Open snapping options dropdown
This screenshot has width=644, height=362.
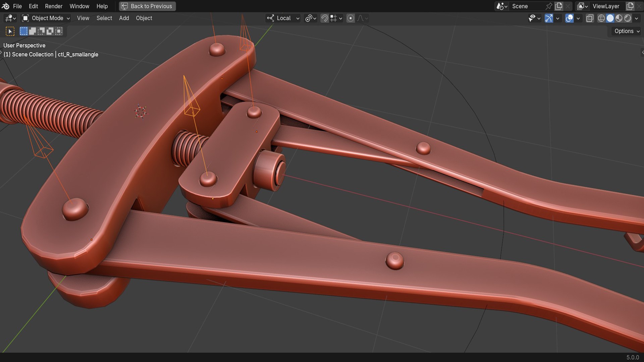(x=336, y=18)
